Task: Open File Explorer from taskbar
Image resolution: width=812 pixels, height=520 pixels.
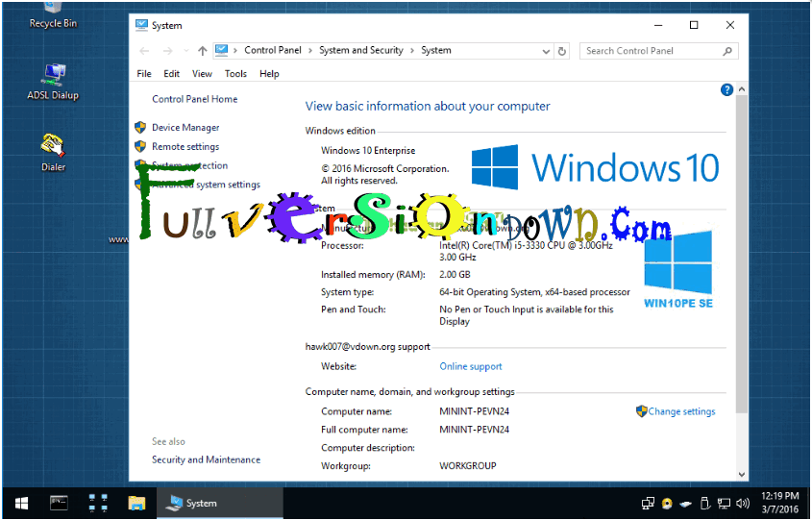Action: click(x=136, y=503)
